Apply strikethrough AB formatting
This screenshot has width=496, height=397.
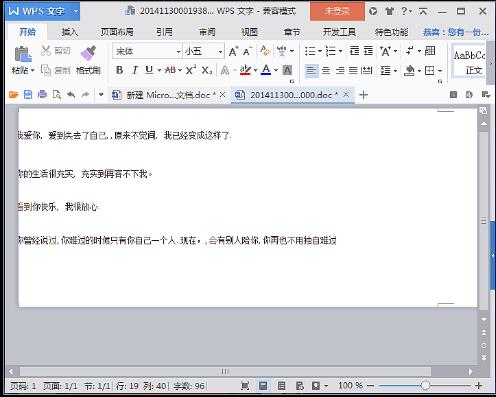click(x=170, y=70)
